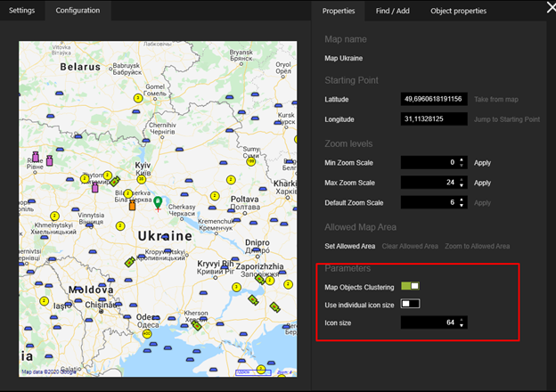Click Set Allowed Area
The height and width of the screenshot is (392, 556).
pos(349,246)
